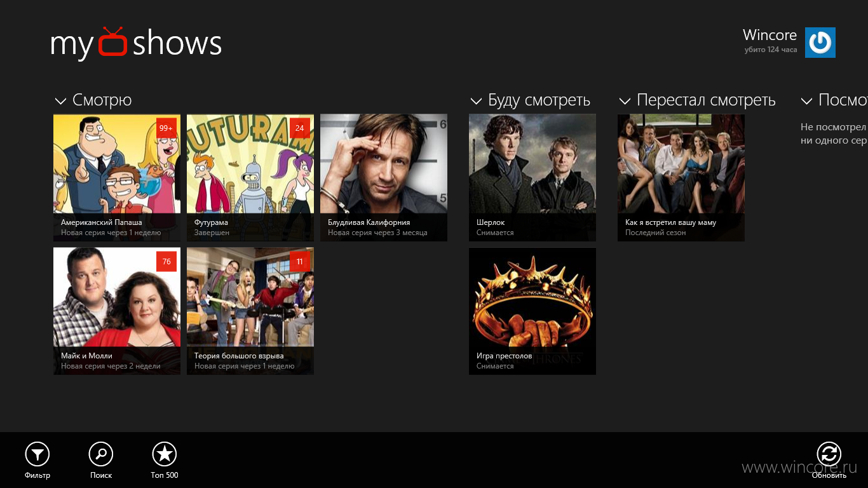Click 'Новая серия через 1 неделю' under Теория большого взрыва

pos(245,366)
